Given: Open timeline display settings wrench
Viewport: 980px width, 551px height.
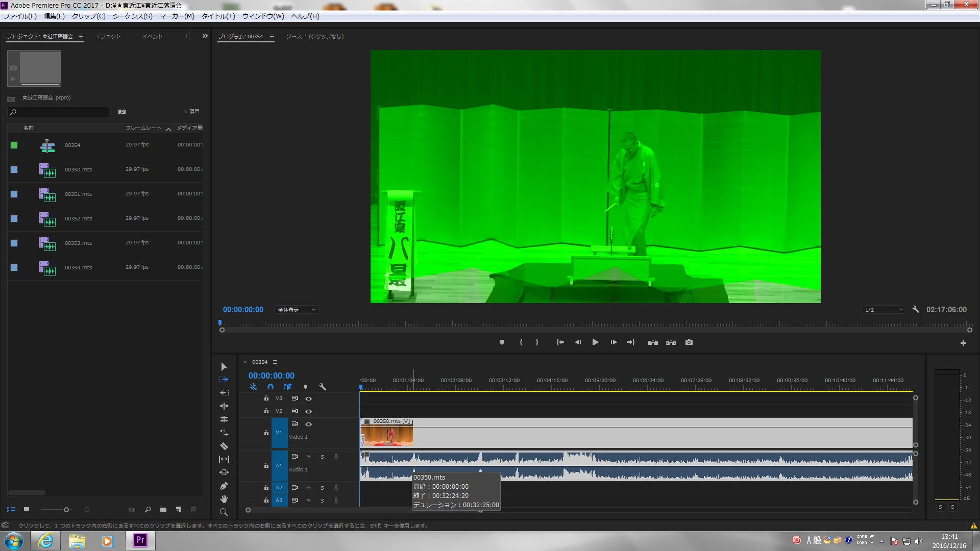Looking at the screenshot, I should pos(323,387).
